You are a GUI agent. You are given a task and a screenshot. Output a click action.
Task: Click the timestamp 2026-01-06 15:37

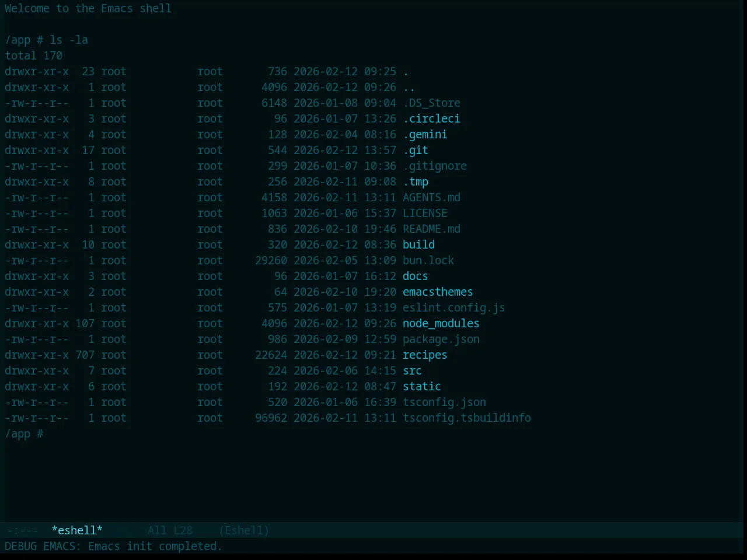pos(345,213)
